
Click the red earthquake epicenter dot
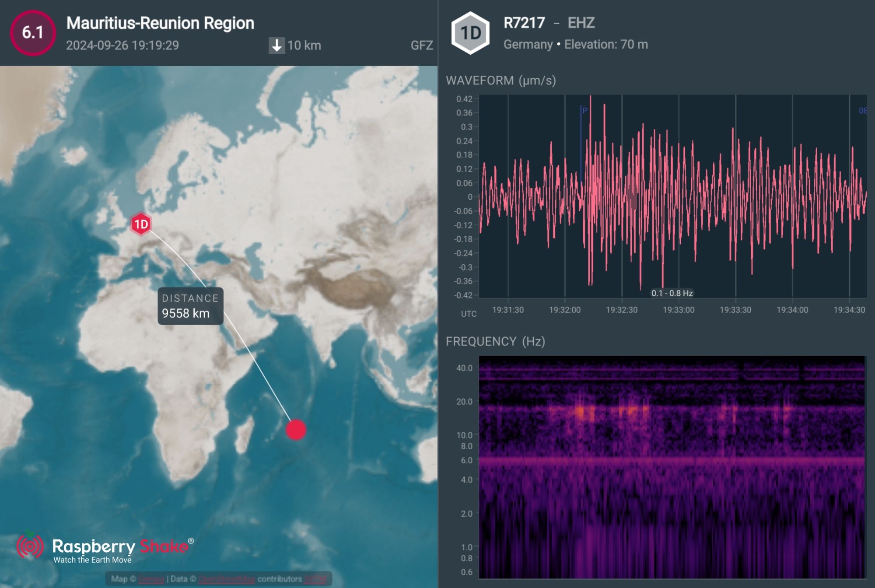pyautogui.click(x=296, y=430)
